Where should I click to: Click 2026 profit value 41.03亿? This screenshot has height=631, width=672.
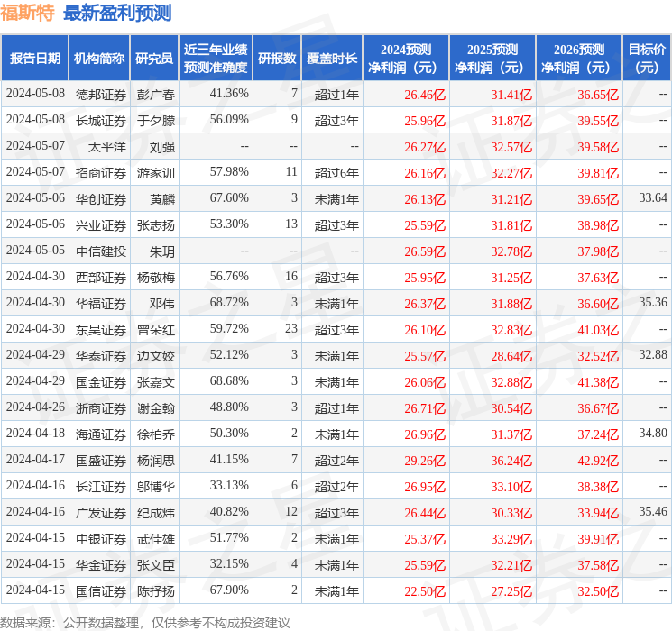598,330
